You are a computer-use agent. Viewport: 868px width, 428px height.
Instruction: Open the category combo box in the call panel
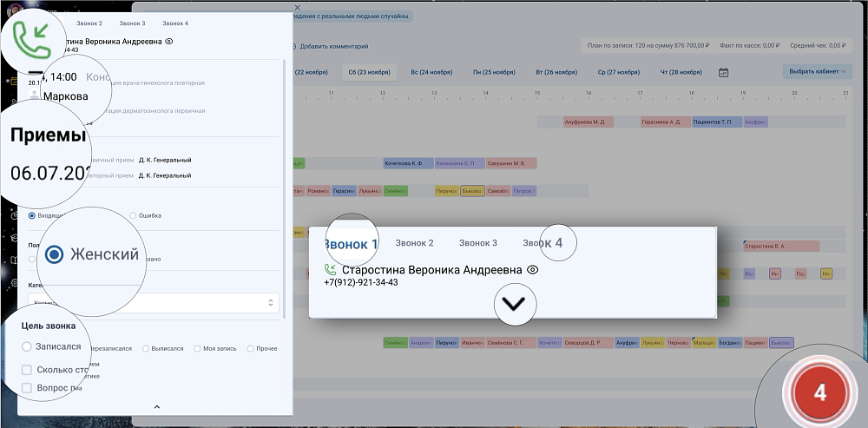(x=152, y=302)
